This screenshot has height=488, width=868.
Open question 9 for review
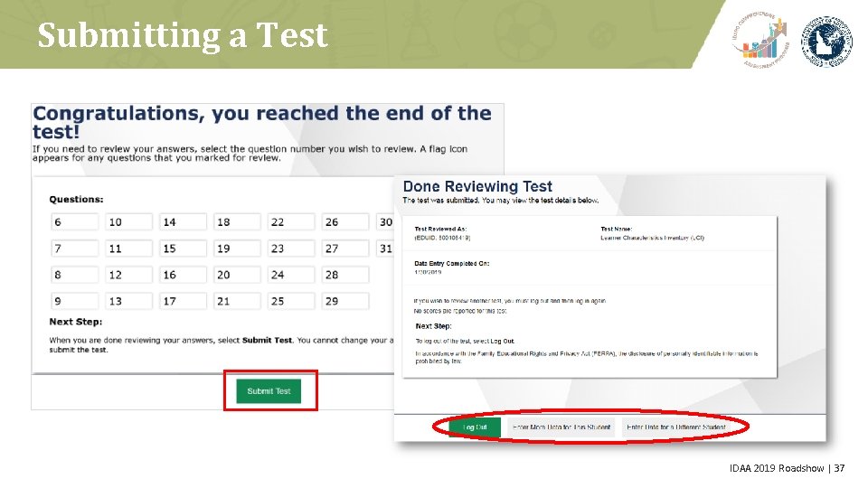coord(75,301)
